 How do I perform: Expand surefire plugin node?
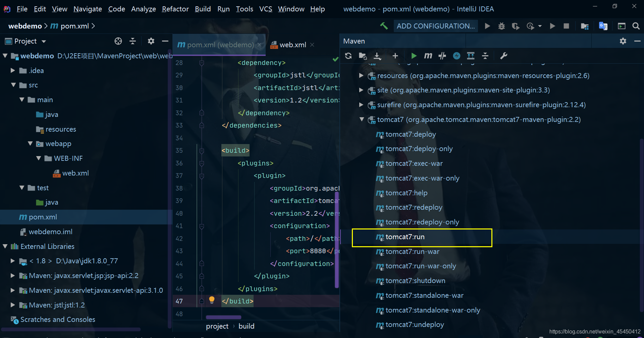(361, 105)
